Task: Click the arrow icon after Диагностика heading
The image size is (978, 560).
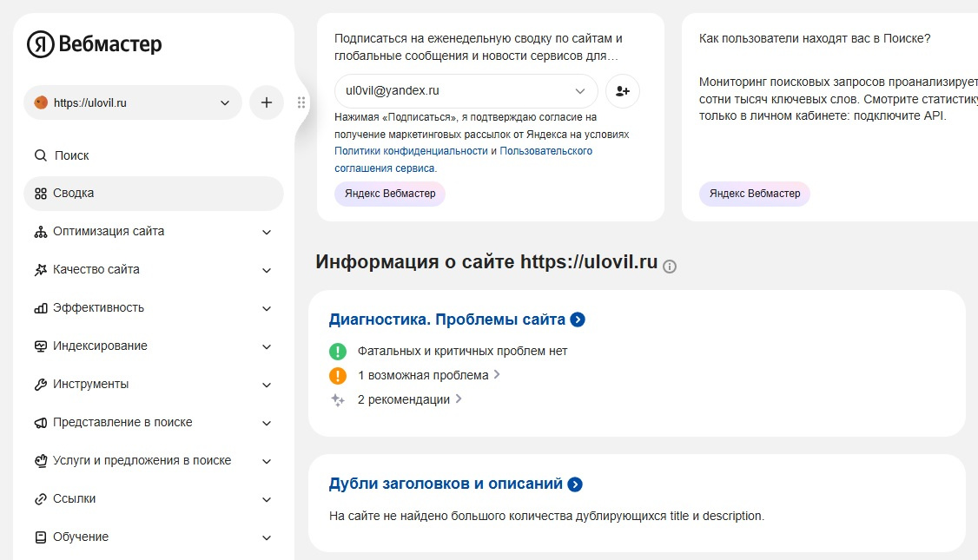Action: 578,320
